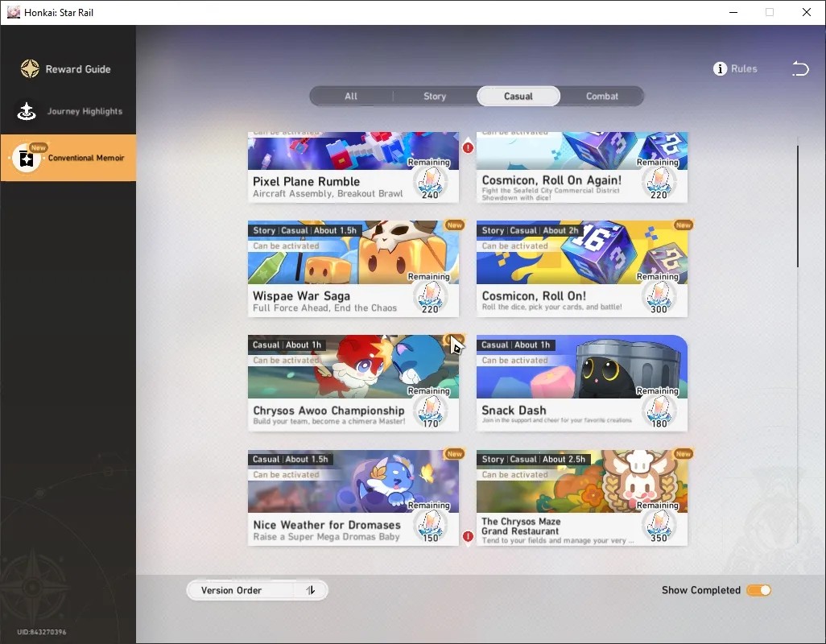Click the red alert icon beside Pixel Plane Rumble

(x=468, y=147)
